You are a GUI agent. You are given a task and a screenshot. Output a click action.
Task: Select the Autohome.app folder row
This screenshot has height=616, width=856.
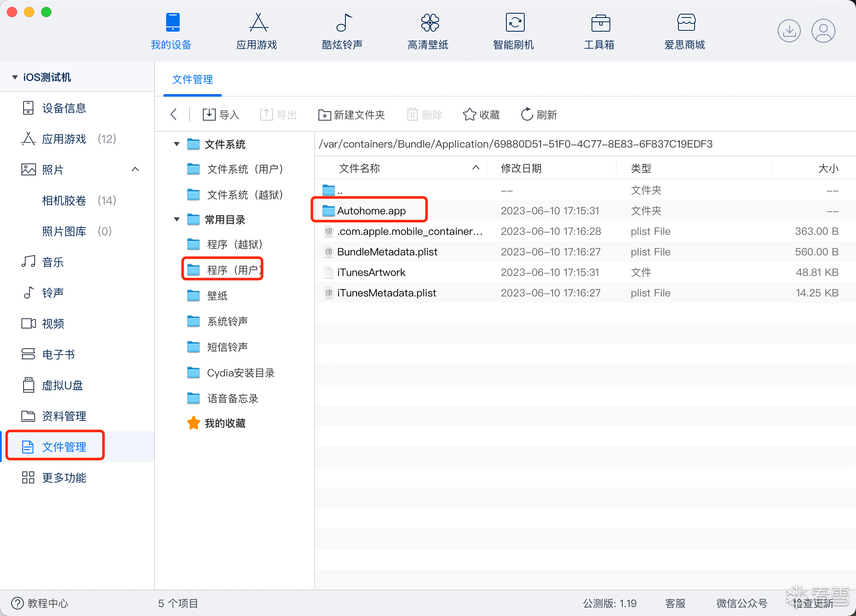371,211
